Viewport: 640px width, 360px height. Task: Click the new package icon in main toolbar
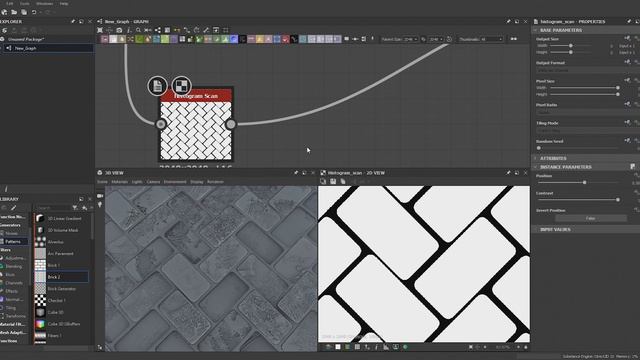tap(4, 12)
